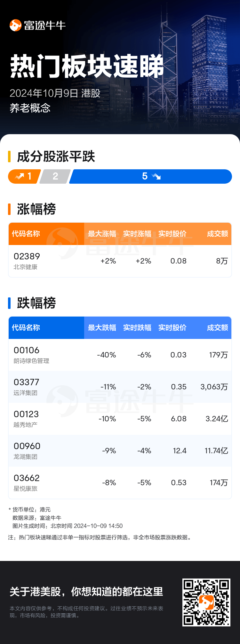240x644 pixels.
Task: Click the 涨幅榜 section heading
Action: (36, 209)
